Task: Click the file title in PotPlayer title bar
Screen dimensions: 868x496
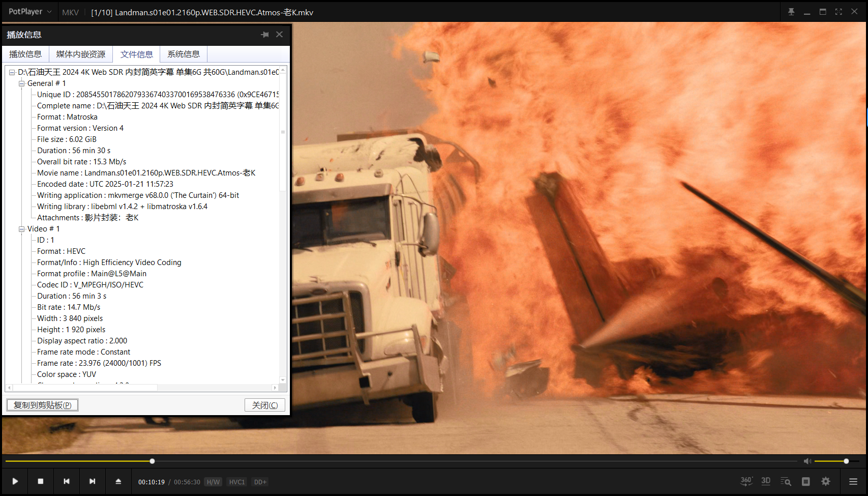Action: [x=202, y=12]
